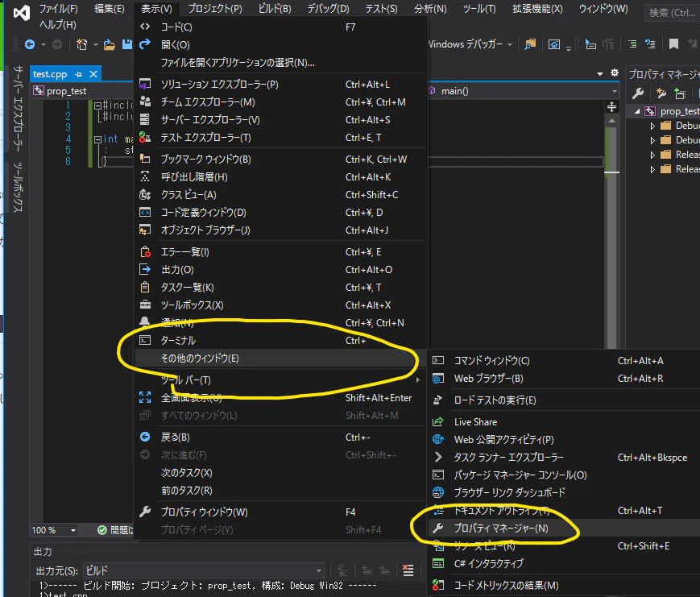The image size is (700, 597).
Task: Collapse the int main function block
Action: pyautogui.click(x=97, y=139)
